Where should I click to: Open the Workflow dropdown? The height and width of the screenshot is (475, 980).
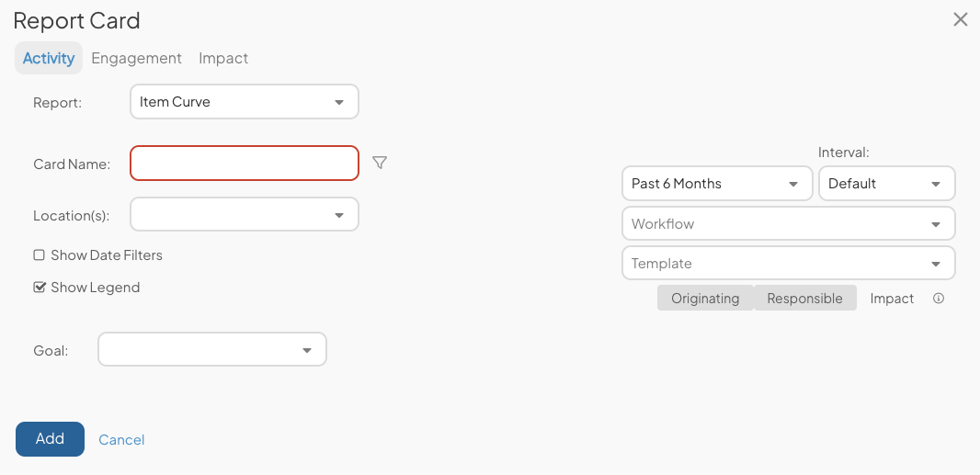(789, 223)
